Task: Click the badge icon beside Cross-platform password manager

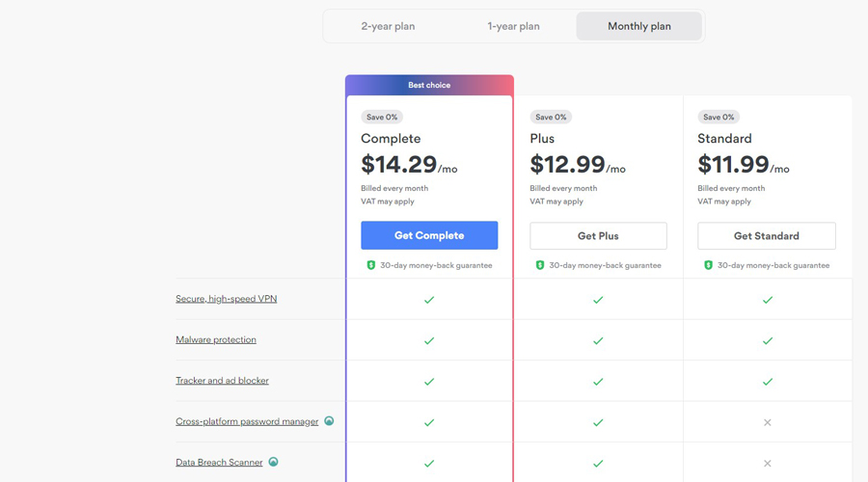Action: pos(329,421)
